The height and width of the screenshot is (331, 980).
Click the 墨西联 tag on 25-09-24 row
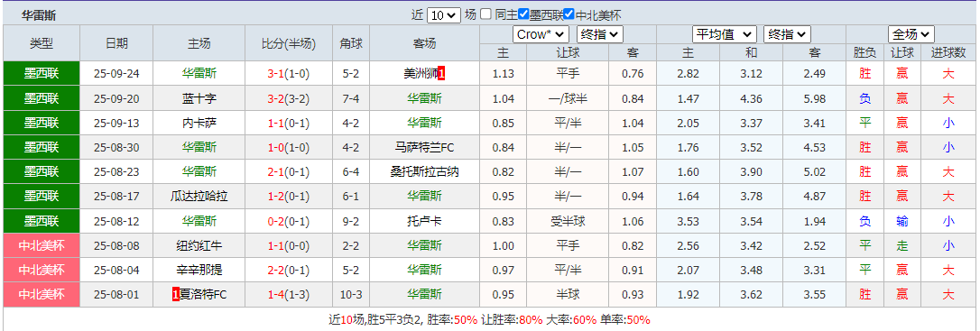tap(42, 74)
